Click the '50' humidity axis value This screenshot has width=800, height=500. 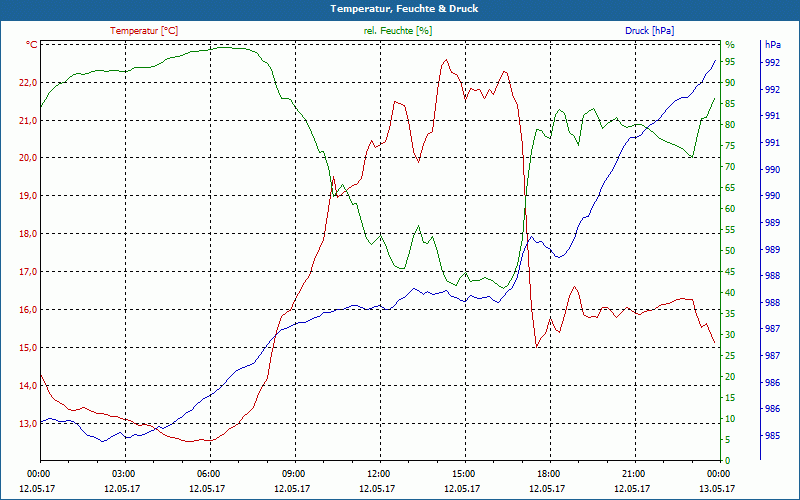point(730,251)
